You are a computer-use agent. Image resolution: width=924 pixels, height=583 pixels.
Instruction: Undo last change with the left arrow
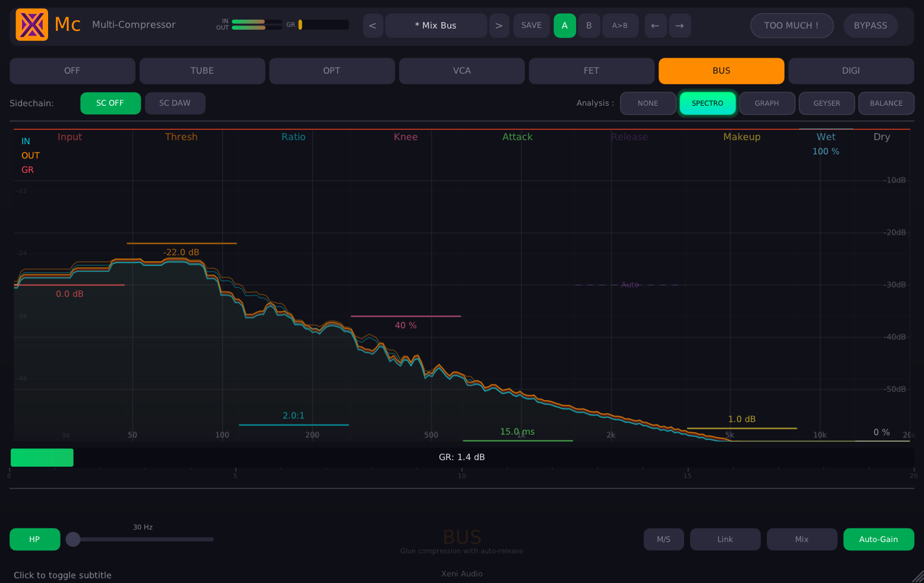coord(656,26)
